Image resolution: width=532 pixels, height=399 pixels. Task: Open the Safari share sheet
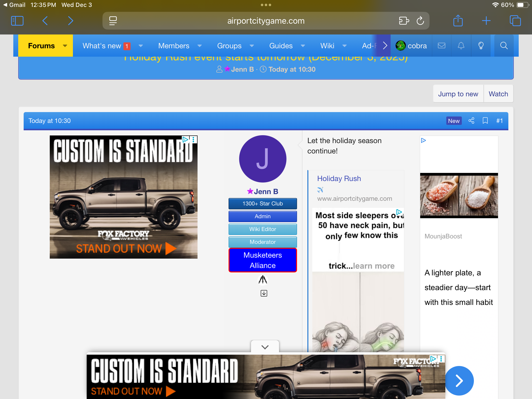point(458,21)
